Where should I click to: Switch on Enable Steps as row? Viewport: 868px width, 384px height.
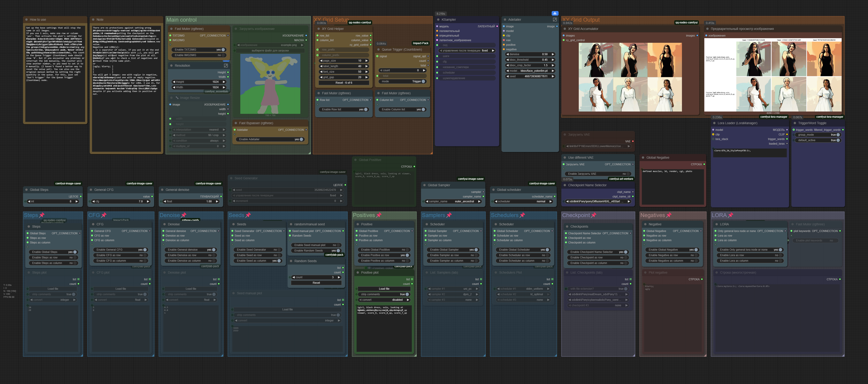click(x=75, y=257)
